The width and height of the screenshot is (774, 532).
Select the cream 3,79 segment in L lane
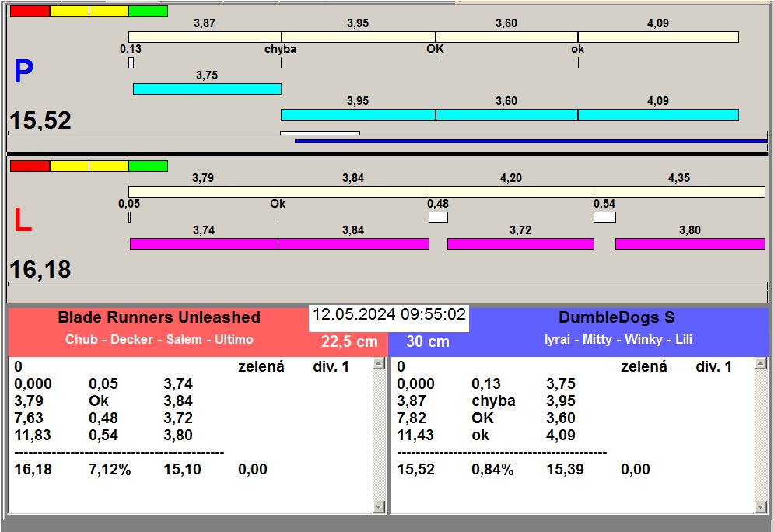coord(203,191)
